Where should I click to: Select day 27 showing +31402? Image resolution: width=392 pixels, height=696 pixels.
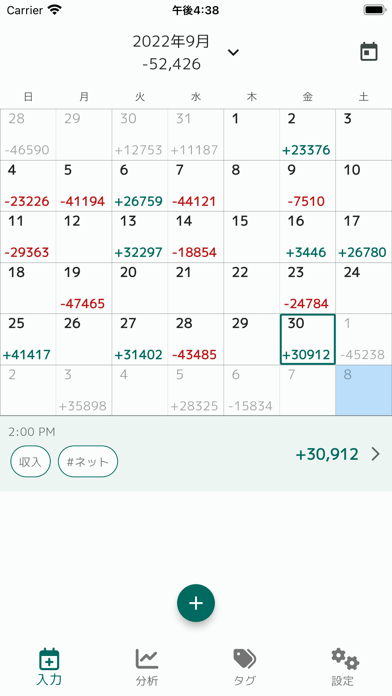[140, 340]
